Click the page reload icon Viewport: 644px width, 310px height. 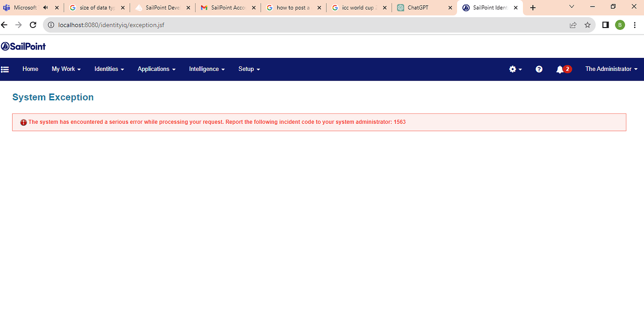pos(33,25)
